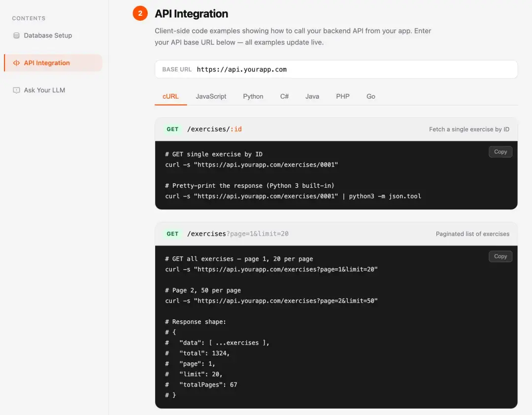Select API Integration in the contents sidebar

(x=53, y=63)
